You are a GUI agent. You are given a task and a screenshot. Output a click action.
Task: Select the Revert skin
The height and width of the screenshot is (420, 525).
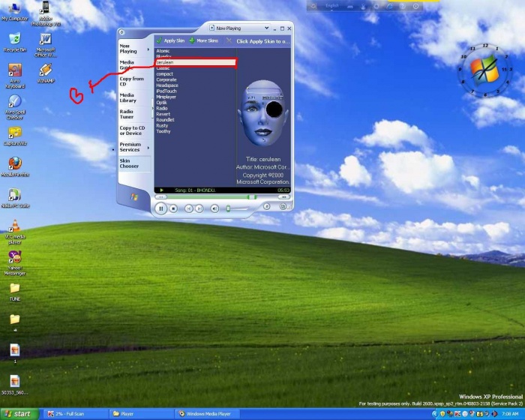163,114
